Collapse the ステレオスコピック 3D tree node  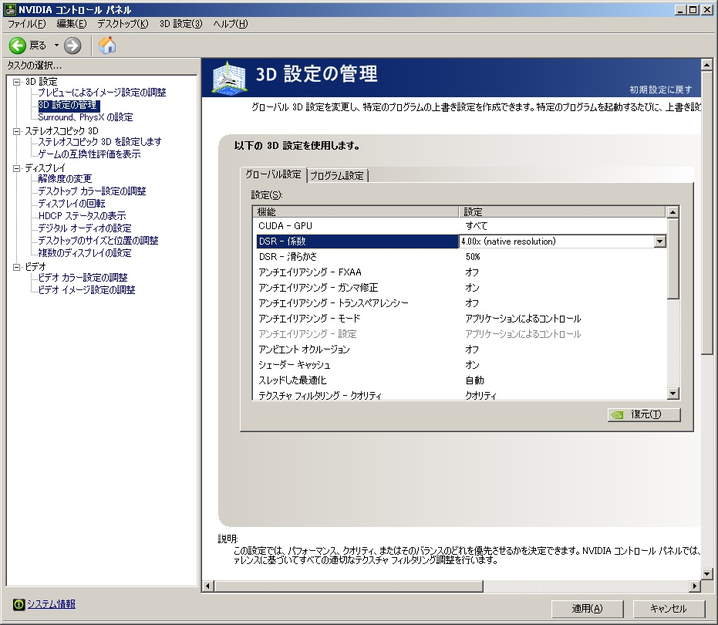point(16,131)
